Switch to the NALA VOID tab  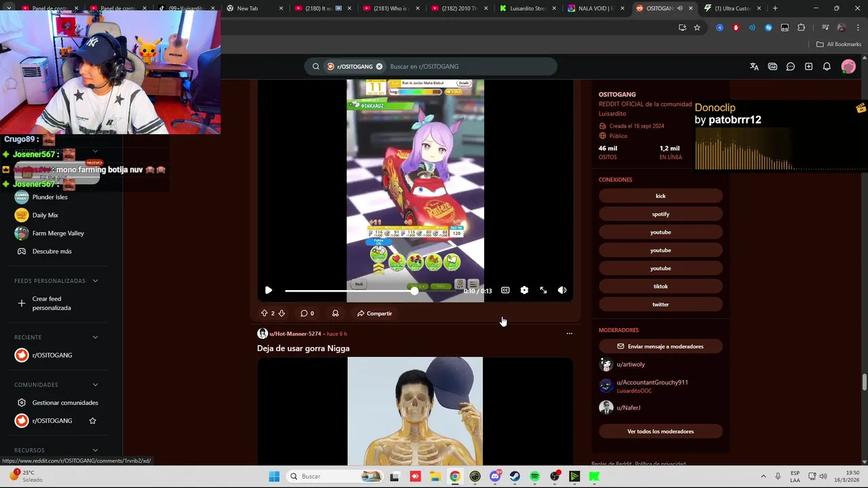pyautogui.click(x=596, y=8)
